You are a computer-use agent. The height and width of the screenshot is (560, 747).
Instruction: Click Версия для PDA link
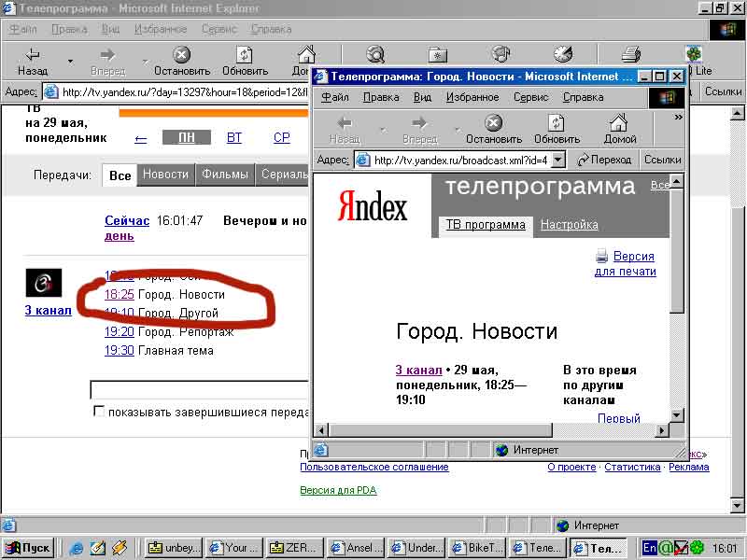[x=338, y=490]
